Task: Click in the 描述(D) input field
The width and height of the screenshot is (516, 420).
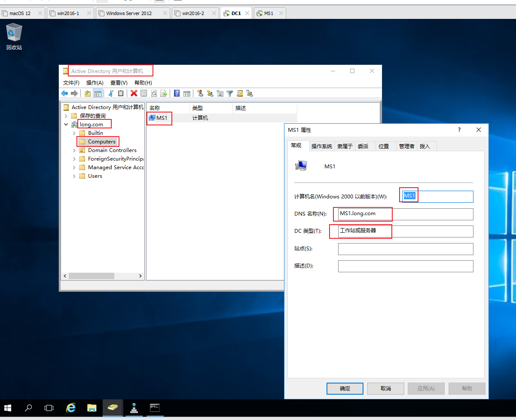Action: [406, 266]
